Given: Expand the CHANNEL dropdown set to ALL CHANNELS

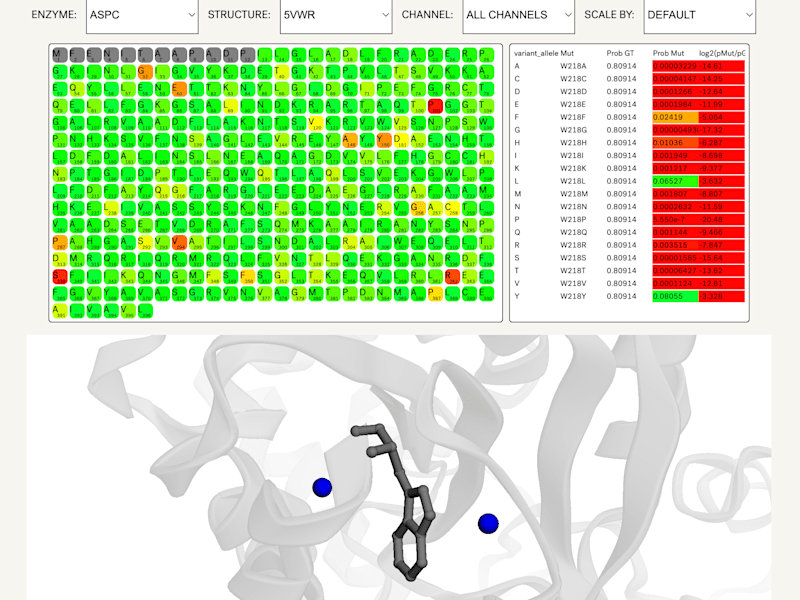Looking at the screenshot, I should click(518, 16).
